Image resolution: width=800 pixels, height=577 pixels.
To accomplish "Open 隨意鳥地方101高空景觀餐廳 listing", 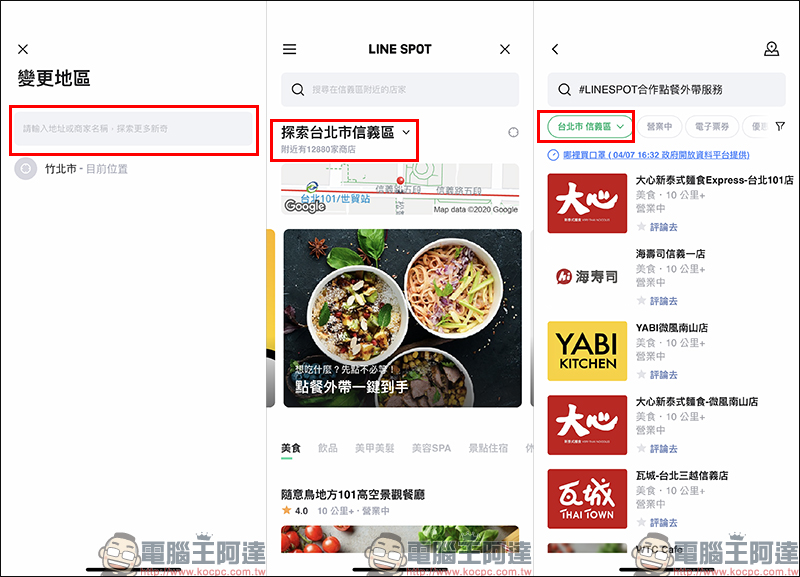I will pyautogui.click(x=353, y=494).
